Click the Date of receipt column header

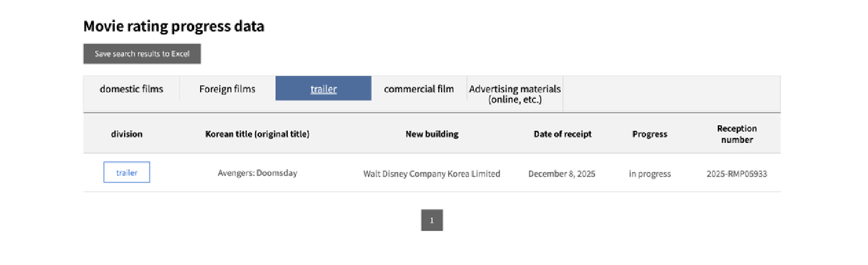(562, 134)
